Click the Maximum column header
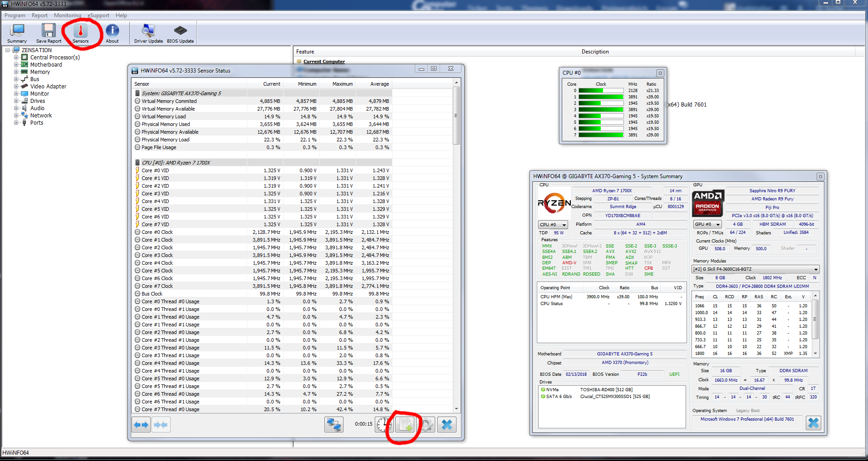 pos(338,84)
